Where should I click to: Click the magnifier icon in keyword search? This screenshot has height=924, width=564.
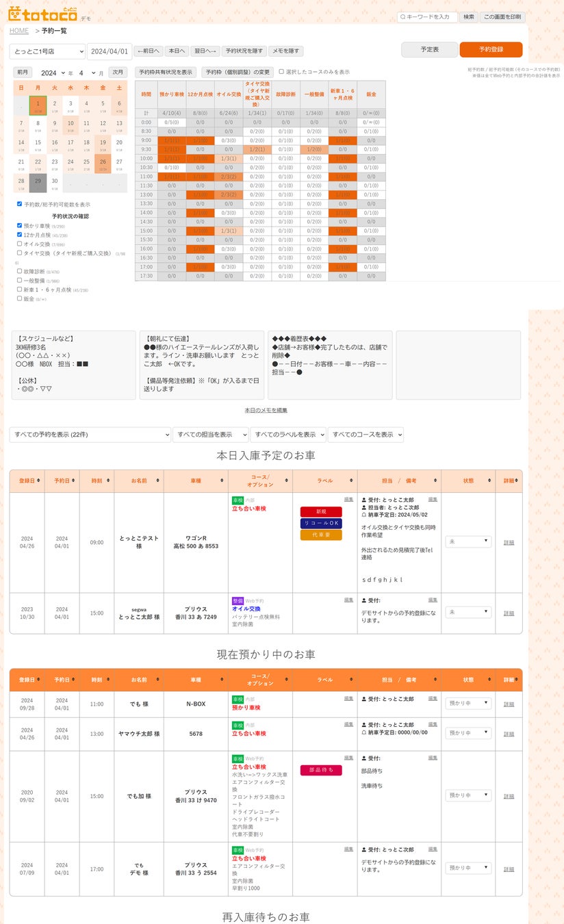402,17
